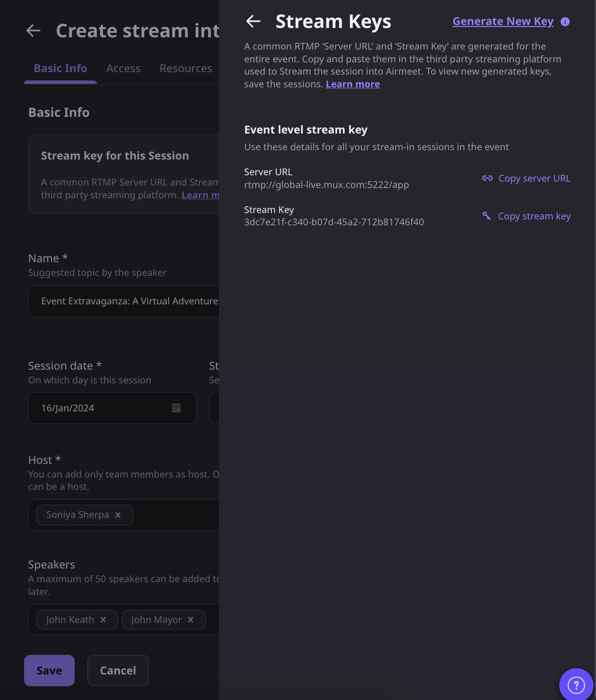Viewport: 596px width, 700px height.
Task: Click the key icon for copying stream key
Action: coord(487,216)
